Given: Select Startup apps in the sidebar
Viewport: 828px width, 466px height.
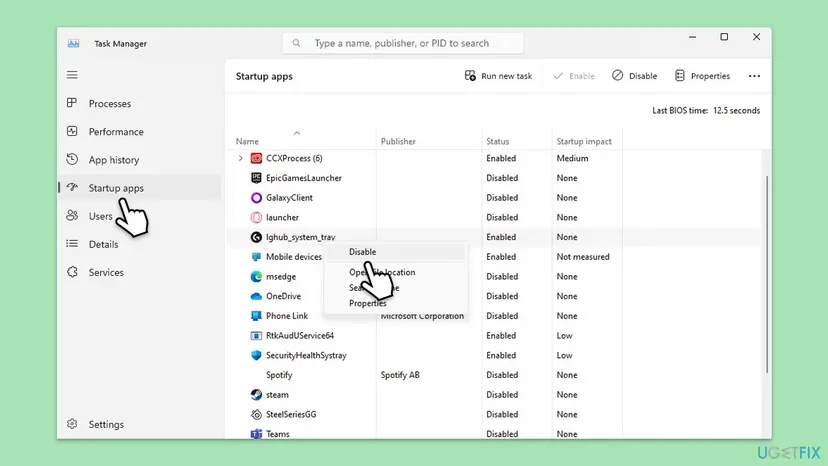Looking at the screenshot, I should pos(139,188).
